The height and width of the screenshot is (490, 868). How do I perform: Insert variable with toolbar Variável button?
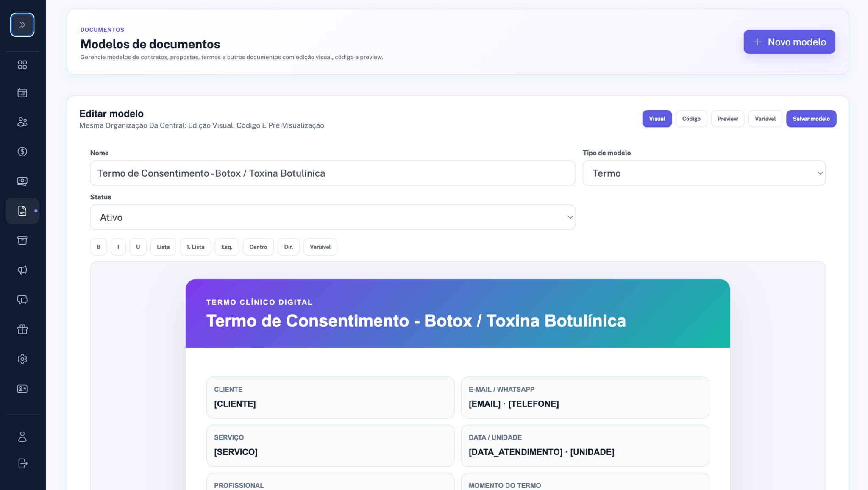320,247
